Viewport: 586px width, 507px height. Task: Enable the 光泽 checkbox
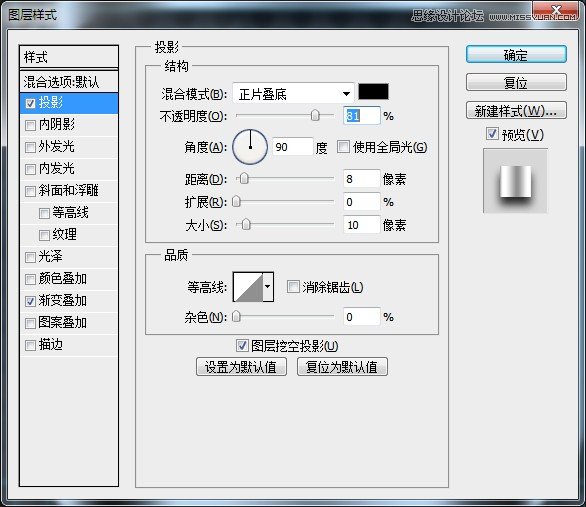click(30, 257)
